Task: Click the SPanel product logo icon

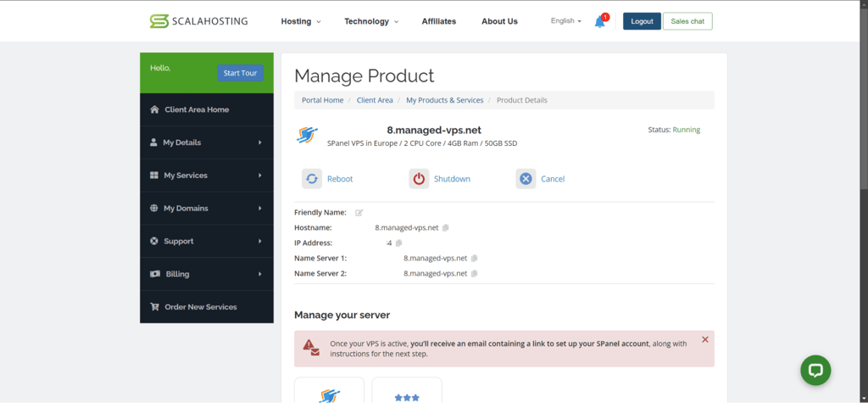Action: click(x=307, y=135)
